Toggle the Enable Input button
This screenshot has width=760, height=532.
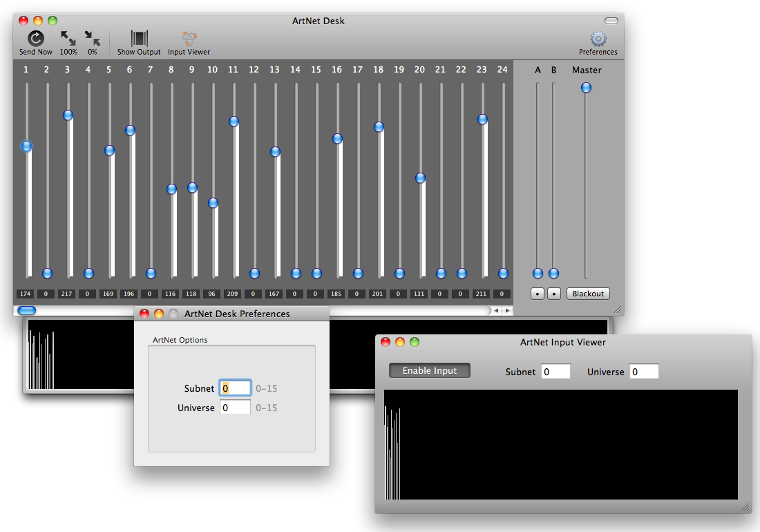(x=429, y=371)
